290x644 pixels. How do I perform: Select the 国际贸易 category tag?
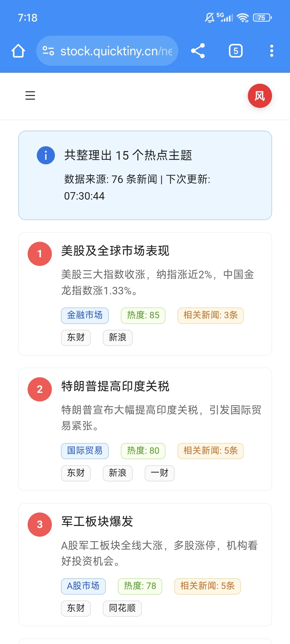(x=85, y=451)
